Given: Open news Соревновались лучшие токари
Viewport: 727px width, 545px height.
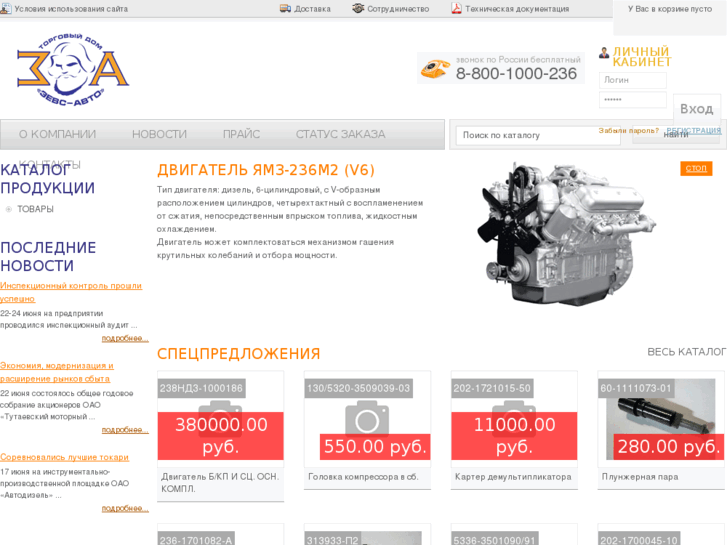Looking at the screenshot, I should pyautogui.click(x=64, y=457).
